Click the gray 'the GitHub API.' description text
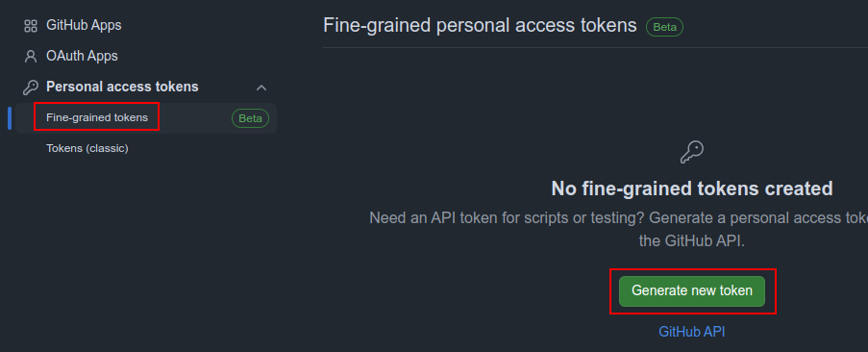The image size is (868, 352). tap(692, 241)
